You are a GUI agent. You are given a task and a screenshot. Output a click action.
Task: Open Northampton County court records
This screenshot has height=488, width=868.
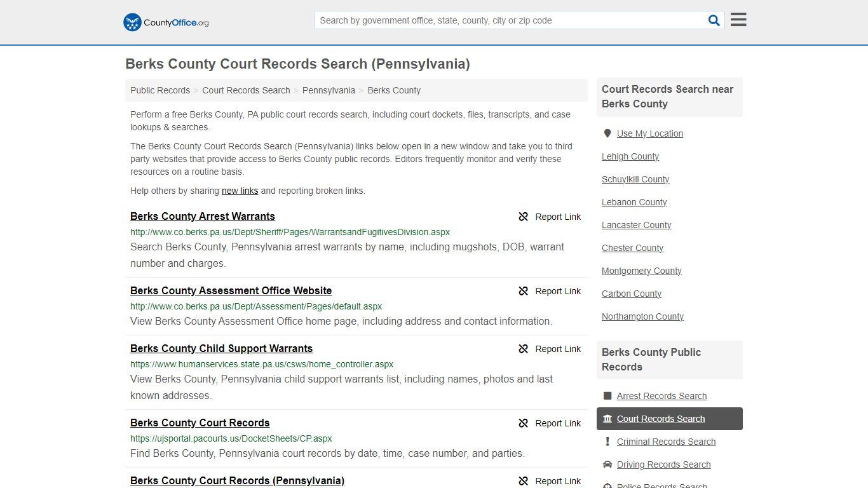tap(642, 316)
